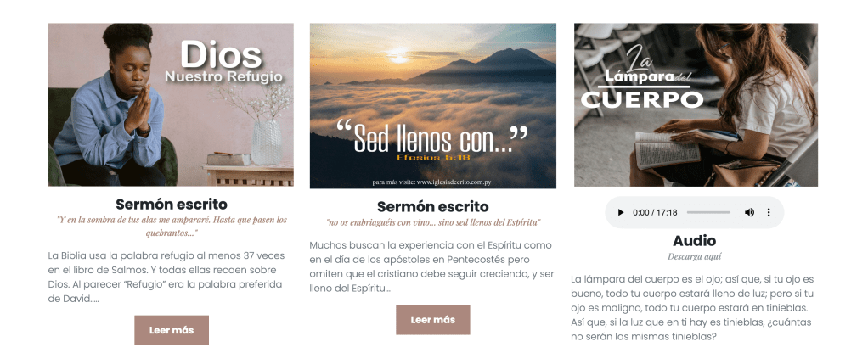Screen dimensions: 868x353
Task: Open Leer más under Sed llenos con
Action: point(433,320)
